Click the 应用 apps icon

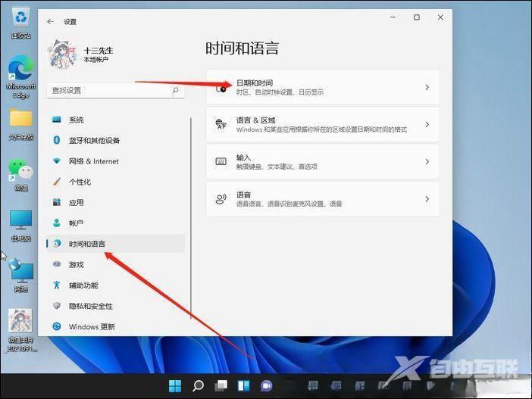(x=57, y=202)
